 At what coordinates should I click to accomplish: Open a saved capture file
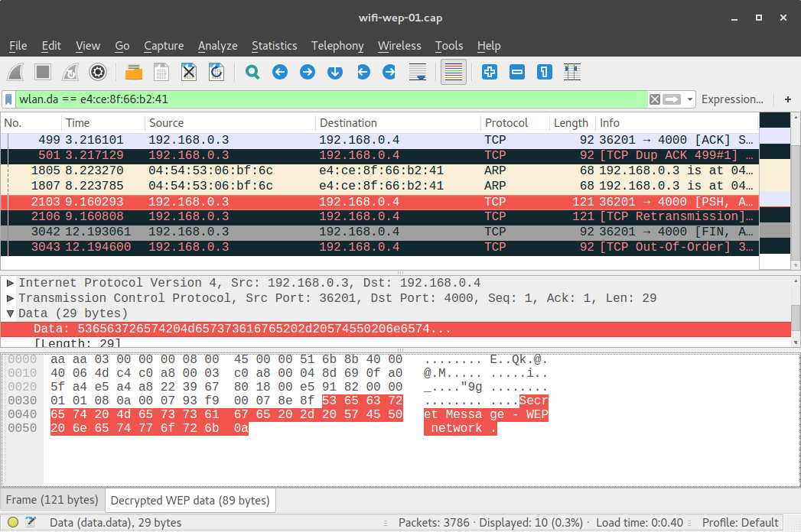(x=132, y=72)
